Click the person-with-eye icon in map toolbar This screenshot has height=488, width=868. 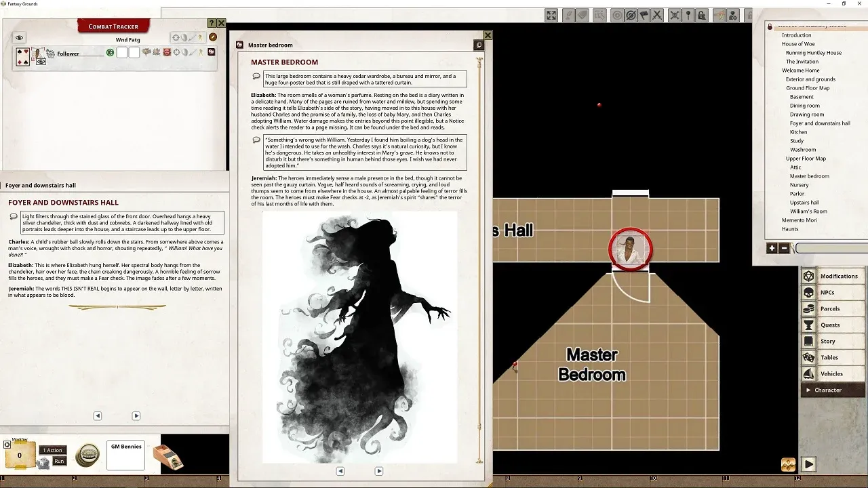pyautogui.click(x=732, y=16)
